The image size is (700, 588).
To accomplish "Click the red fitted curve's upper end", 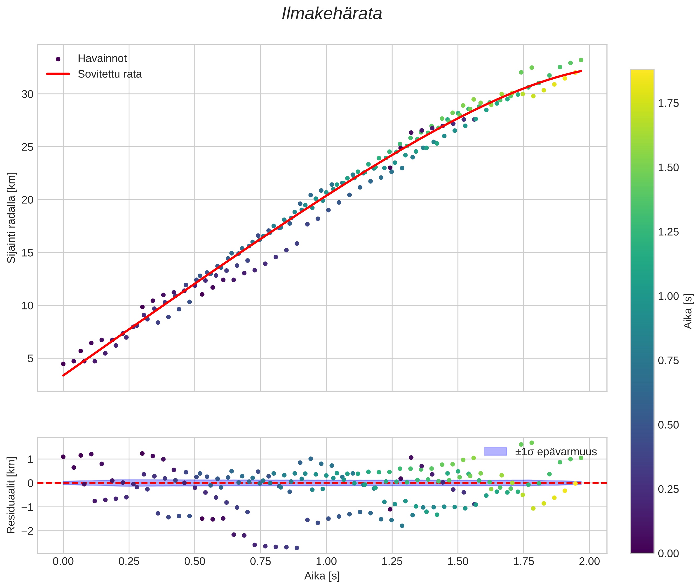I will coord(581,71).
